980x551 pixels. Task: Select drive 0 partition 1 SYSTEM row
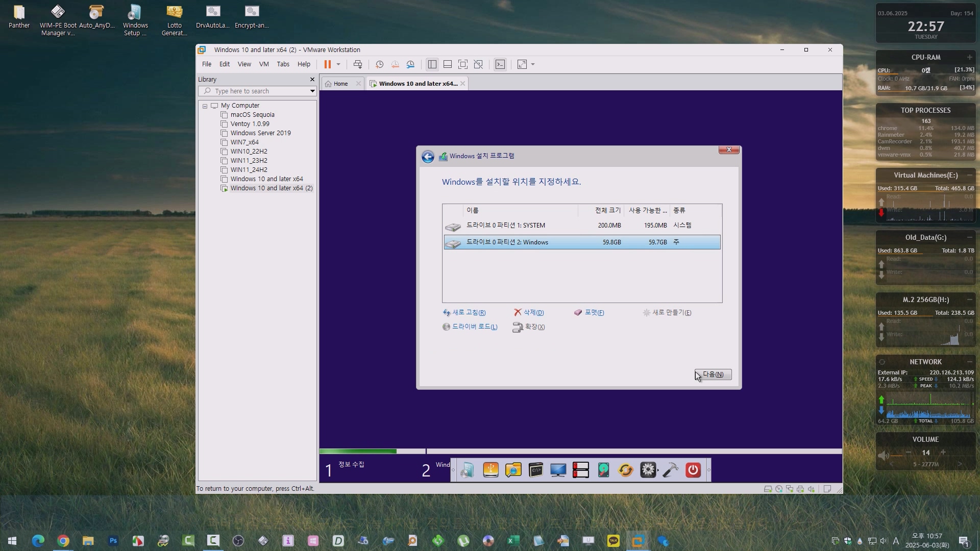[x=582, y=226]
